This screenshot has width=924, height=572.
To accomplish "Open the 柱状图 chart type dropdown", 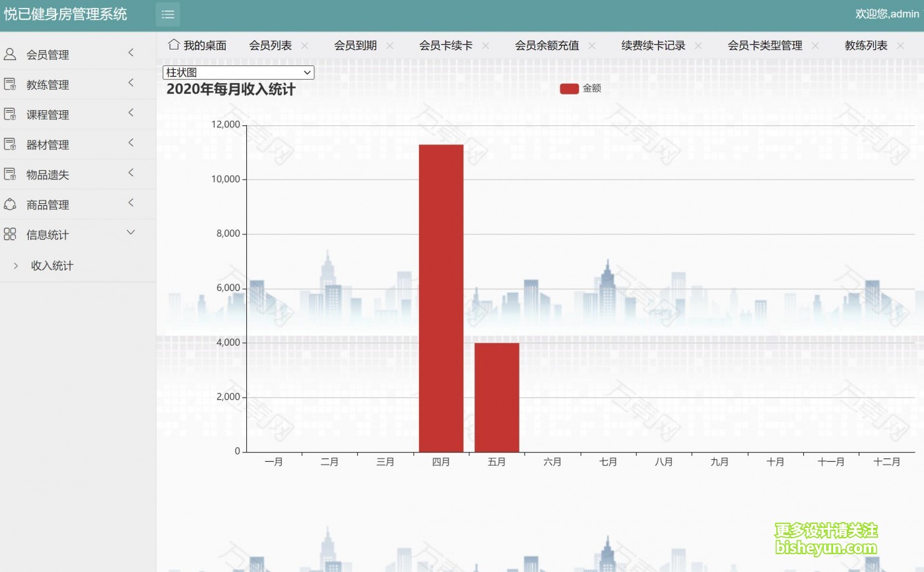I will pos(238,72).
